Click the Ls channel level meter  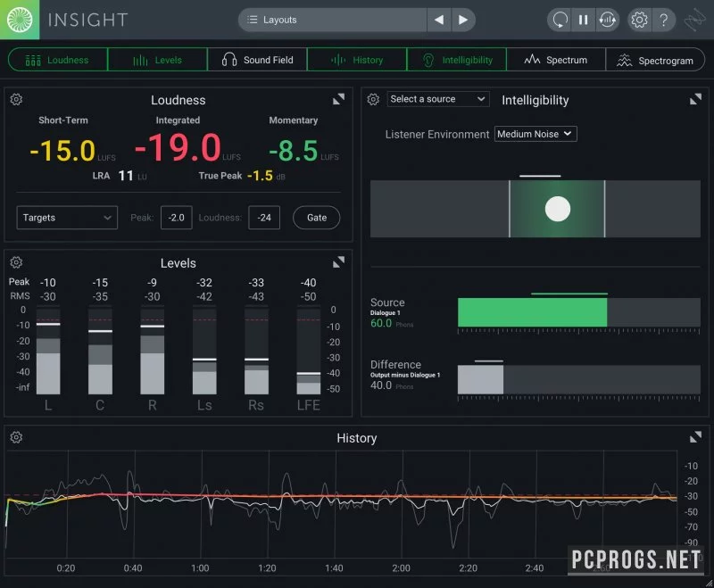coord(204,351)
